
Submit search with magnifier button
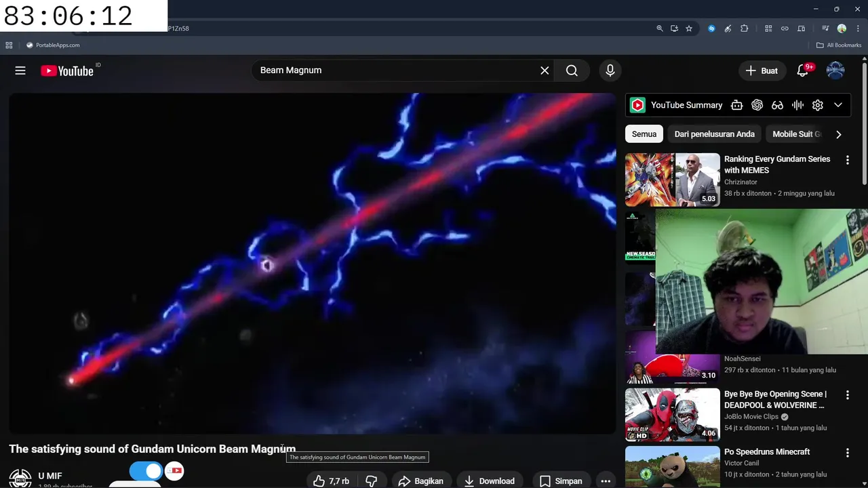pyautogui.click(x=572, y=70)
